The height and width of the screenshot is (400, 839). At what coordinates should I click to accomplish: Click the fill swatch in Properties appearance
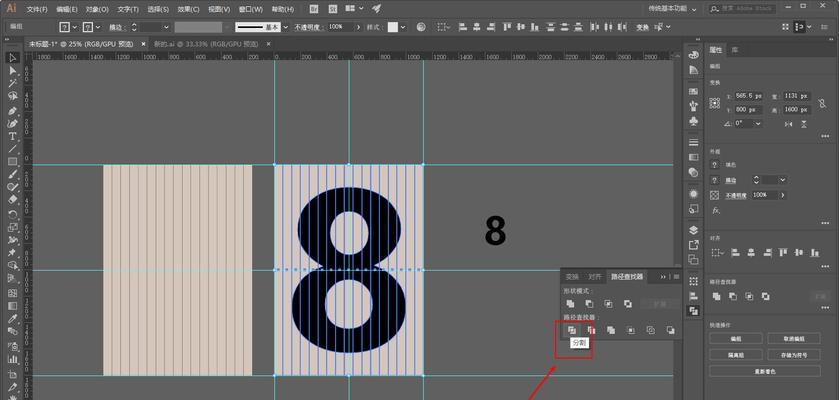point(714,165)
